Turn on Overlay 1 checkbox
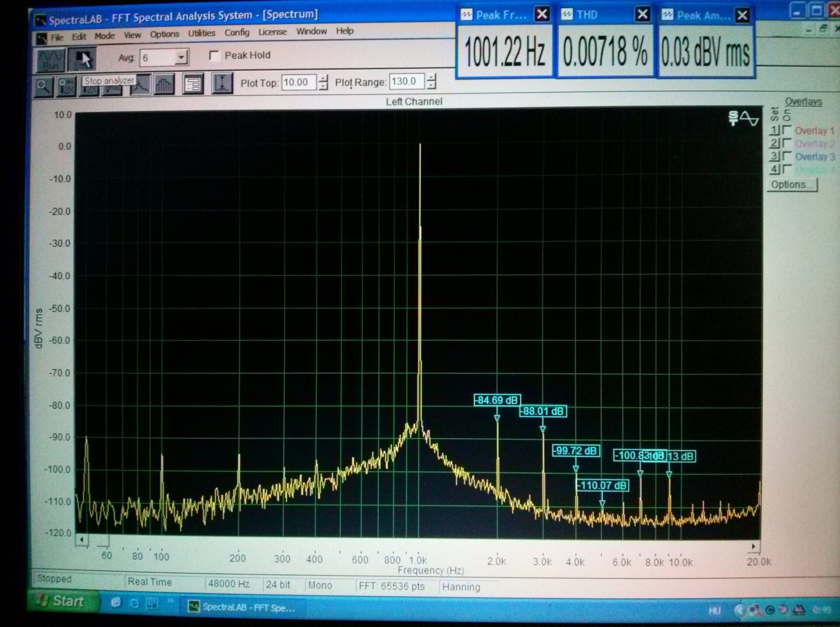840x627 pixels. 787,130
